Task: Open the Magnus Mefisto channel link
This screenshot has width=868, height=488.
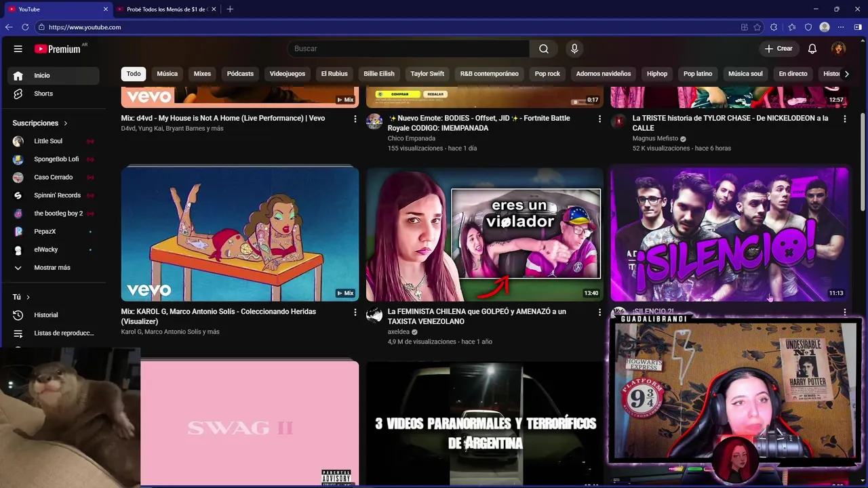Action: pyautogui.click(x=654, y=138)
